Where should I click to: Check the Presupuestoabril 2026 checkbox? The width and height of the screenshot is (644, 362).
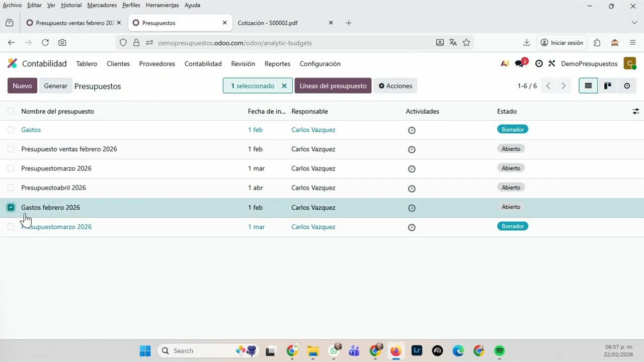point(11,188)
